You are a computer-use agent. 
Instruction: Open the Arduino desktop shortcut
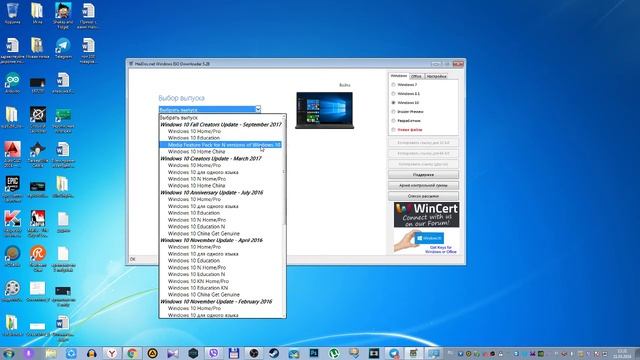[x=12, y=83]
